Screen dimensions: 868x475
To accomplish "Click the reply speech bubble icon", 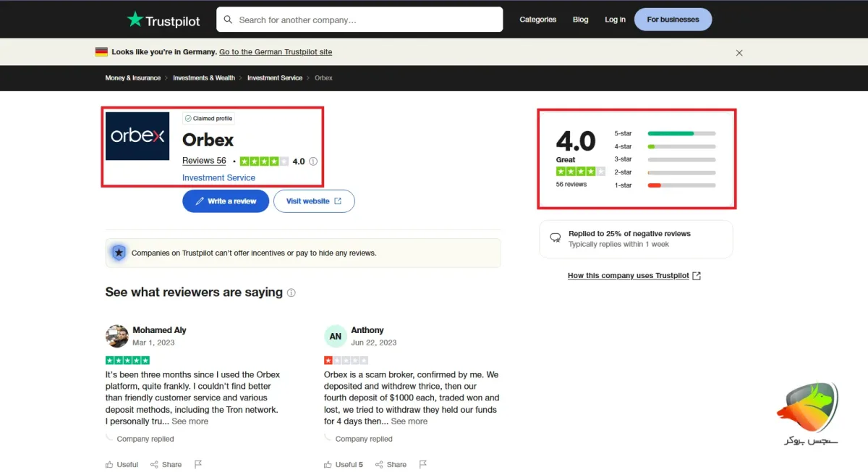I will [x=556, y=238].
